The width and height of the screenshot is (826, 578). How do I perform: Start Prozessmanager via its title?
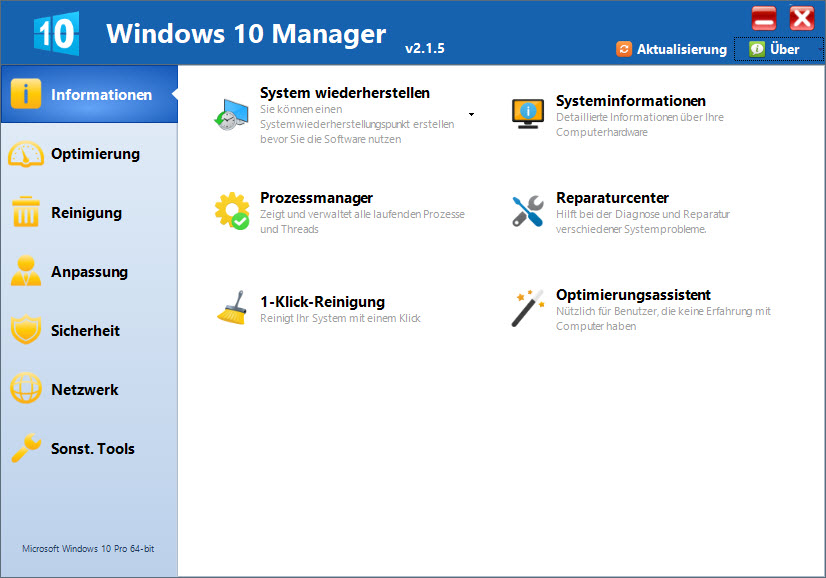pos(316,198)
